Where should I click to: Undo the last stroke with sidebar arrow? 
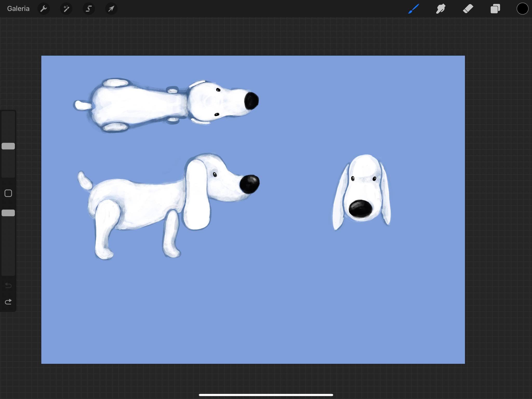click(8, 286)
